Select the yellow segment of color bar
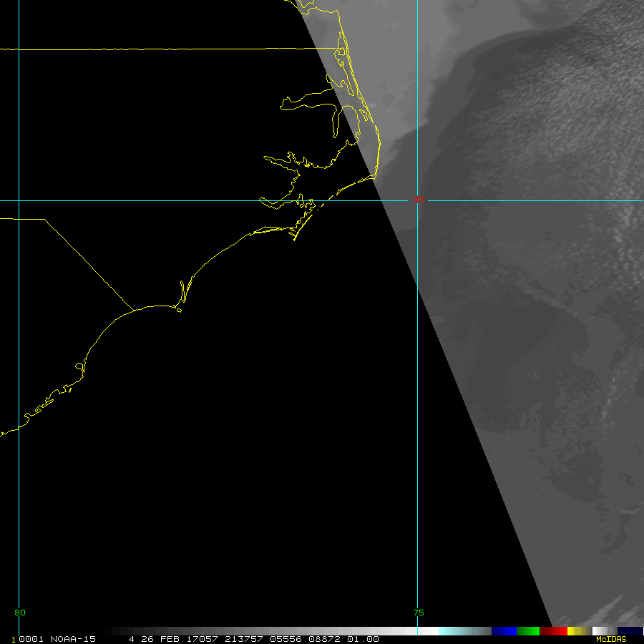Screen dimensions: 644x644 pyautogui.click(x=576, y=631)
